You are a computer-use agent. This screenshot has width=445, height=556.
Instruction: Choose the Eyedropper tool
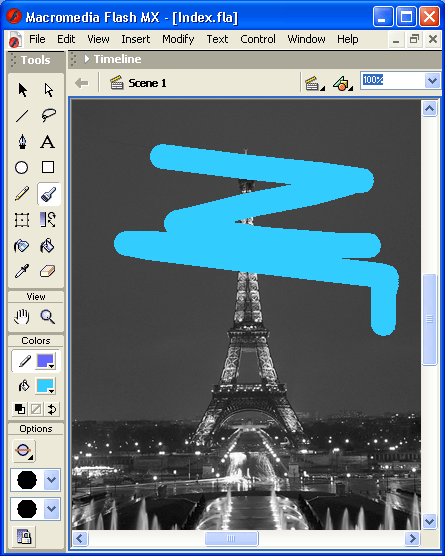point(22,272)
